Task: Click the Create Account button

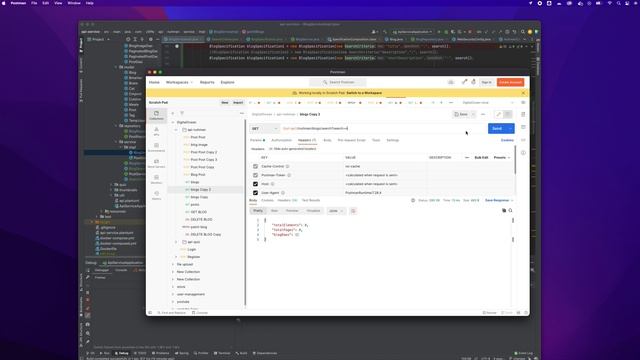Action: [x=510, y=82]
